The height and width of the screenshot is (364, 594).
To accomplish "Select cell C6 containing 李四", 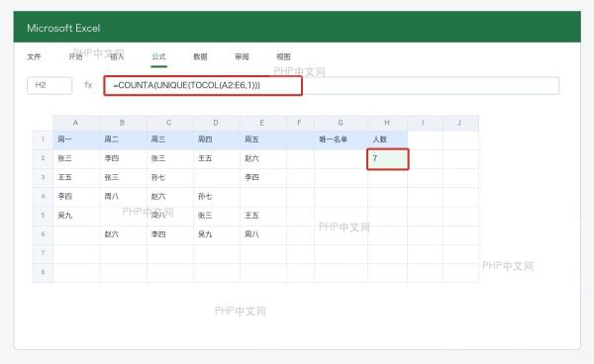I will point(170,234).
